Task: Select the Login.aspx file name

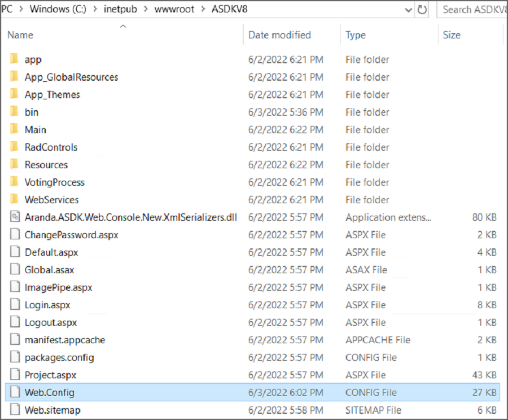Action: tap(47, 305)
